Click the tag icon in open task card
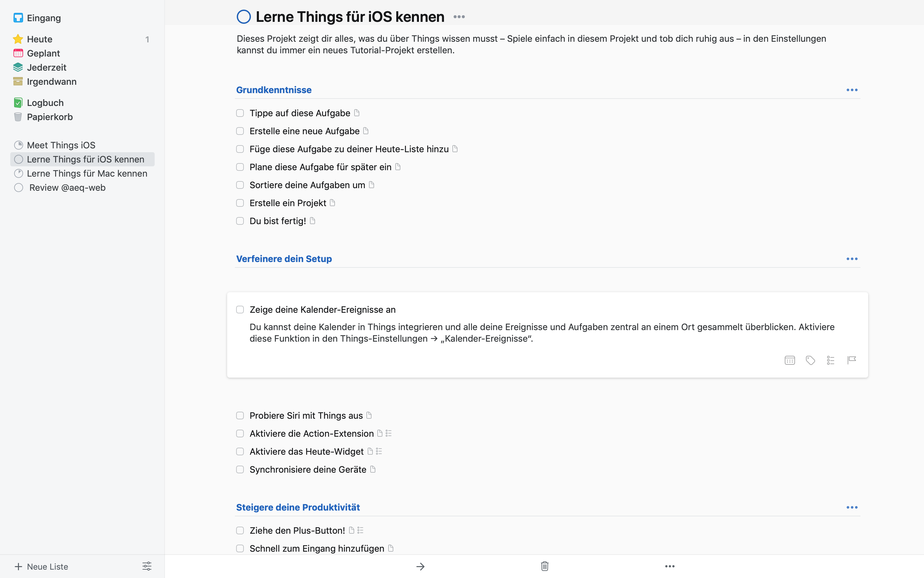 coord(810,360)
